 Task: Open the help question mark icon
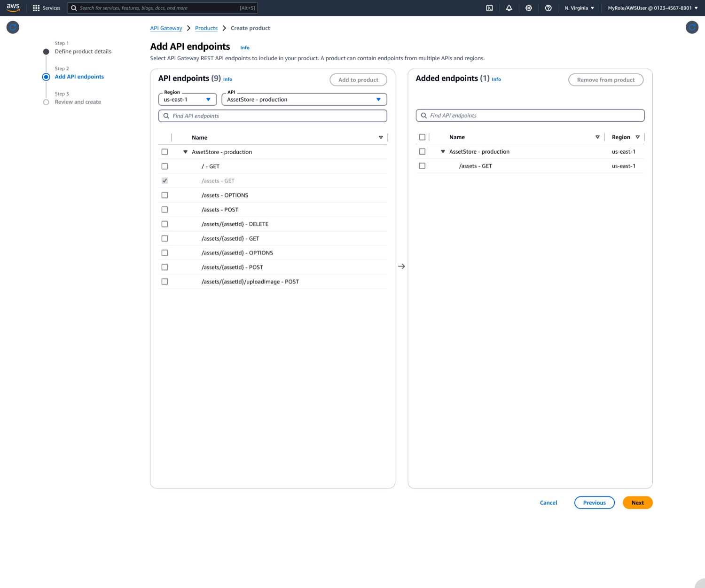(x=548, y=8)
